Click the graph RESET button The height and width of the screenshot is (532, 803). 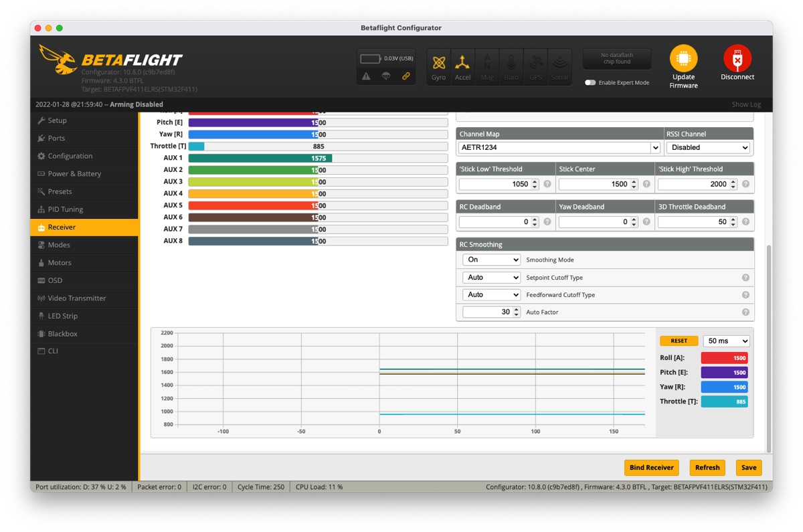pyautogui.click(x=679, y=341)
